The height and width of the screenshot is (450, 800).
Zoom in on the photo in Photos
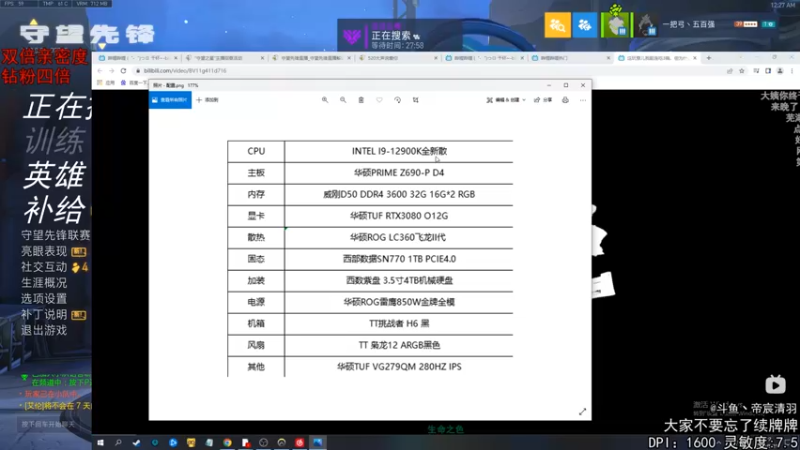[325, 100]
